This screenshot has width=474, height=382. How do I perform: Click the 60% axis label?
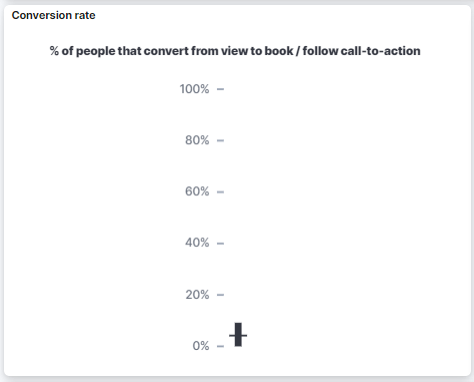coord(197,192)
